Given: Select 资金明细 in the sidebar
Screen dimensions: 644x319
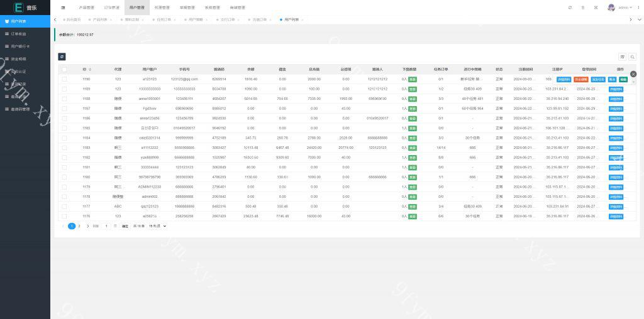Looking at the screenshot, I should click(25, 59).
